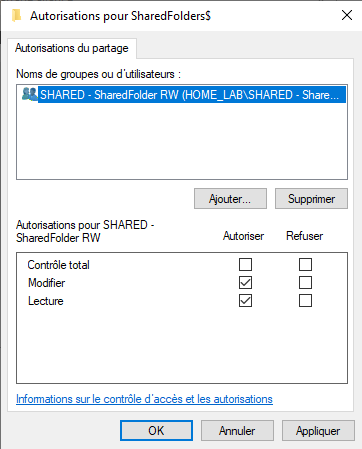The height and width of the screenshot is (449, 362).
Task: Confirm with the OK button
Action: click(x=156, y=431)
